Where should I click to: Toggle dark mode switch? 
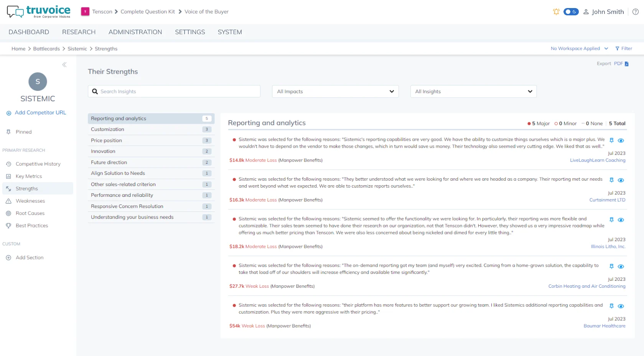(571, 12)
